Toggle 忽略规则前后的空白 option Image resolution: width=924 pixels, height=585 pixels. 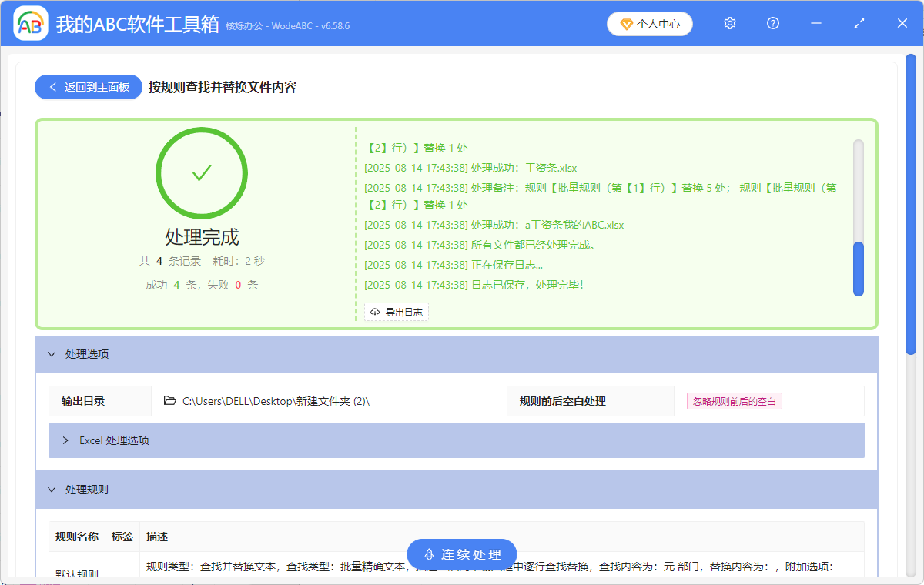coord(734,400)
